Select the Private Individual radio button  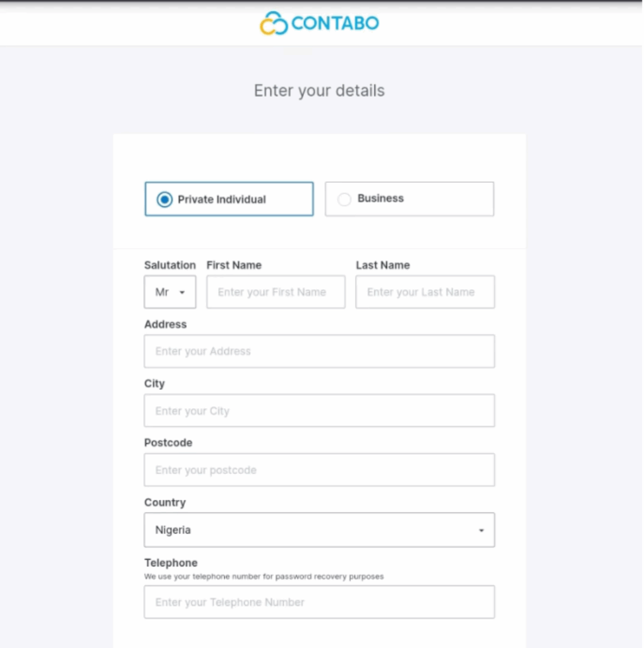[165, 199]
